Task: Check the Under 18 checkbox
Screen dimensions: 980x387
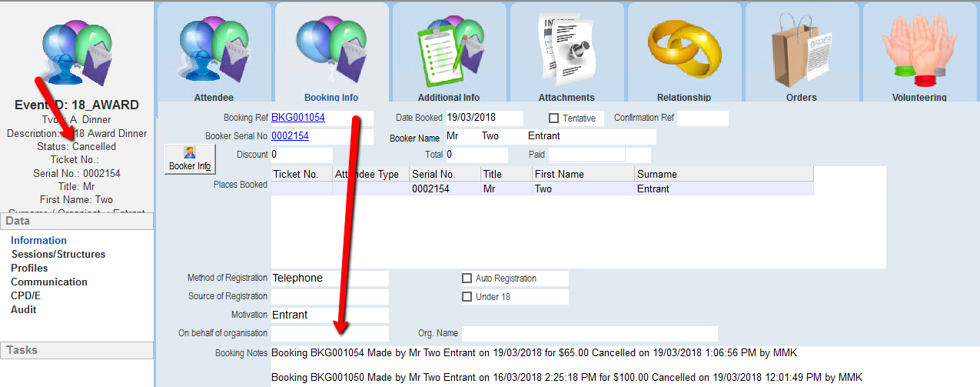Action: (x=467, y=297)
